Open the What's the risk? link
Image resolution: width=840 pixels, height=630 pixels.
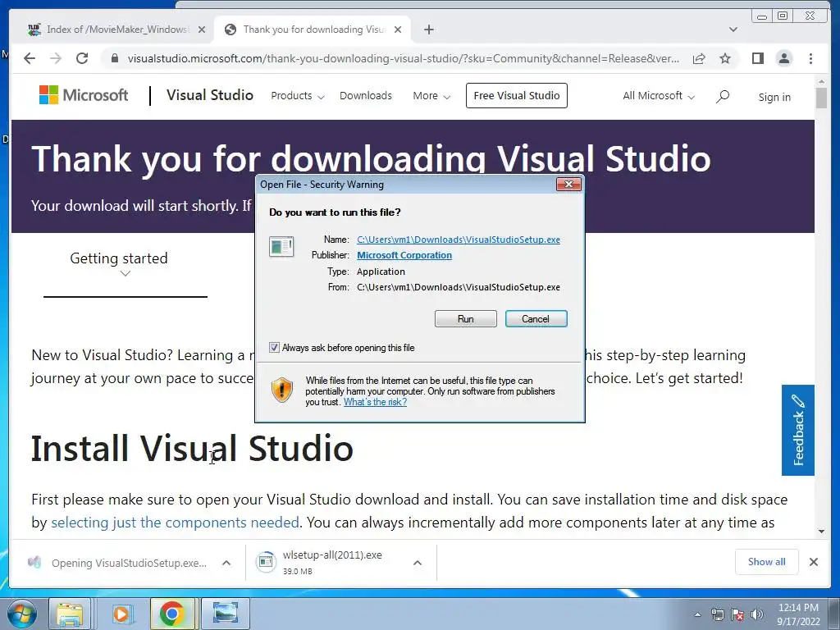pyautogui.click(x=375, y=402)
